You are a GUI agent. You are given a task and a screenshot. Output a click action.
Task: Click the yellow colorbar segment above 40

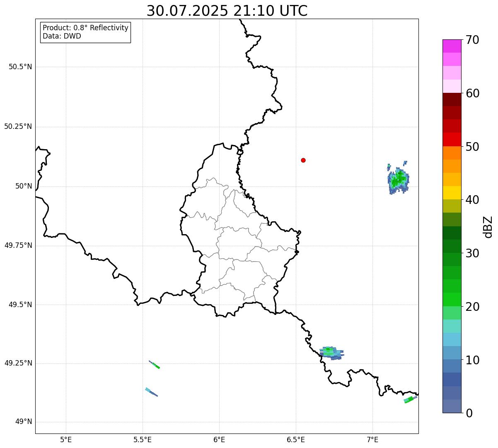[x=452, y=193]
